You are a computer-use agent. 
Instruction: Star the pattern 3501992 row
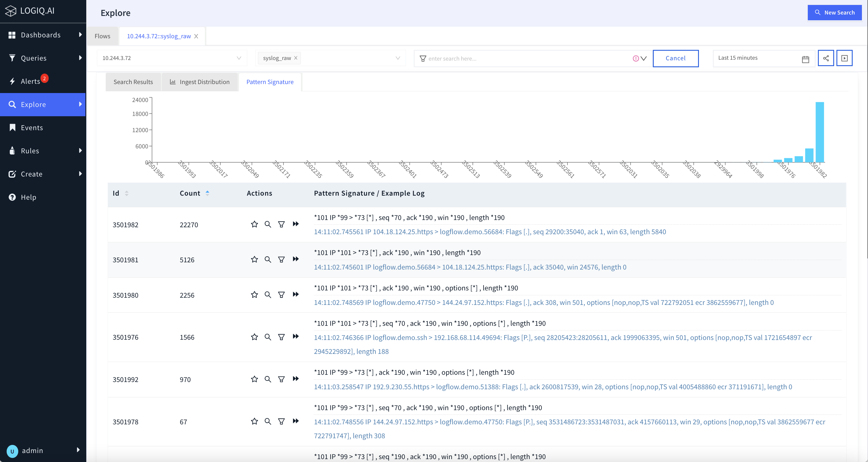click(254, 379)
